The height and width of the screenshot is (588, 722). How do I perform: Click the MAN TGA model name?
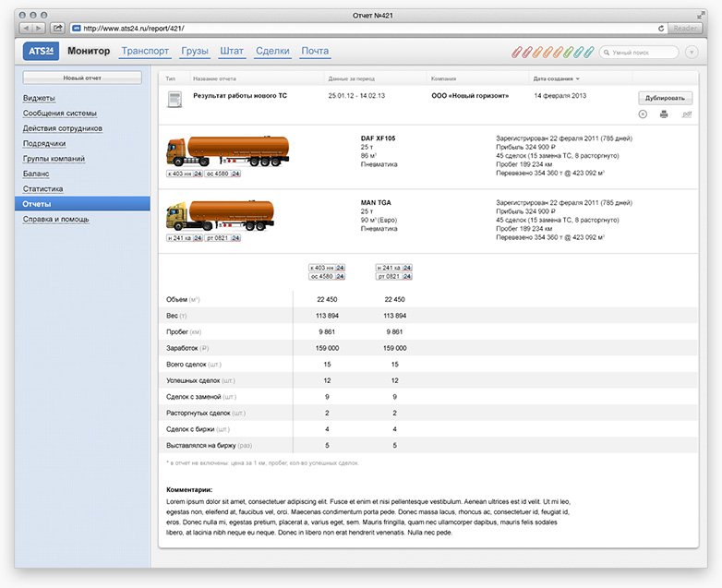point(376,202)
